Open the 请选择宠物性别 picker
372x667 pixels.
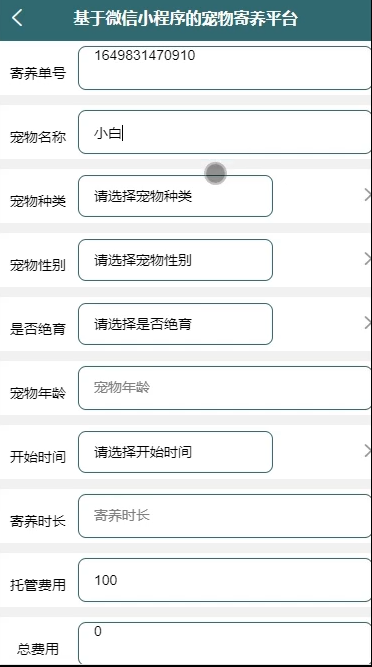(x=175, y=260)
